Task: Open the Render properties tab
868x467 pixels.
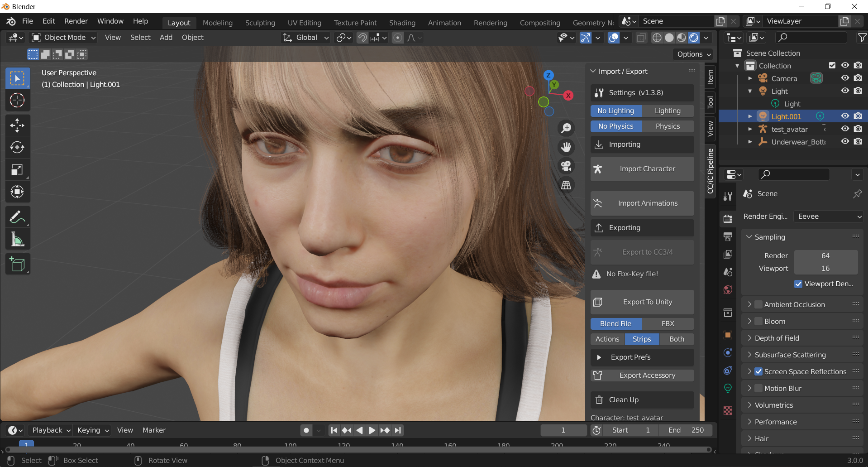Action: pos(728,219)
